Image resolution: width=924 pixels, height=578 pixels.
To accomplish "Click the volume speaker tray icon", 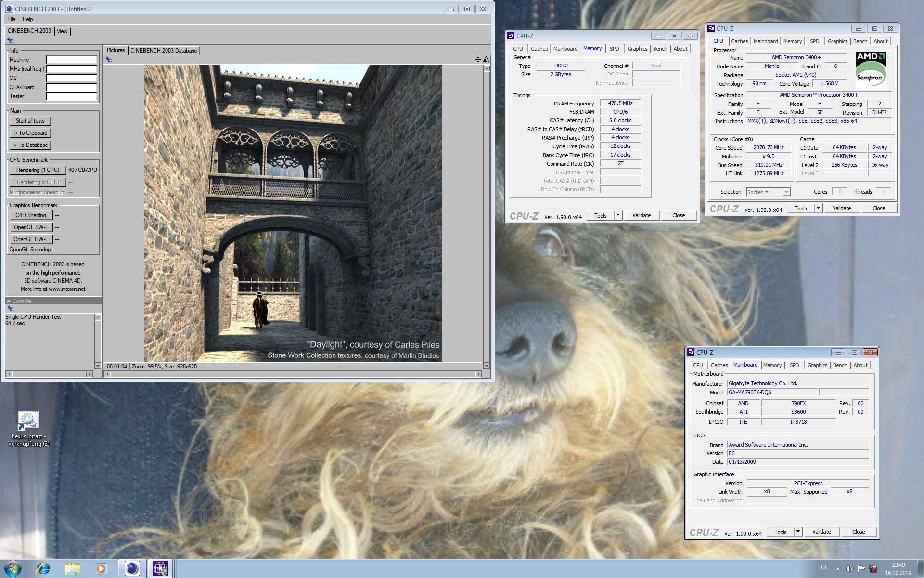I will [849, 569].
